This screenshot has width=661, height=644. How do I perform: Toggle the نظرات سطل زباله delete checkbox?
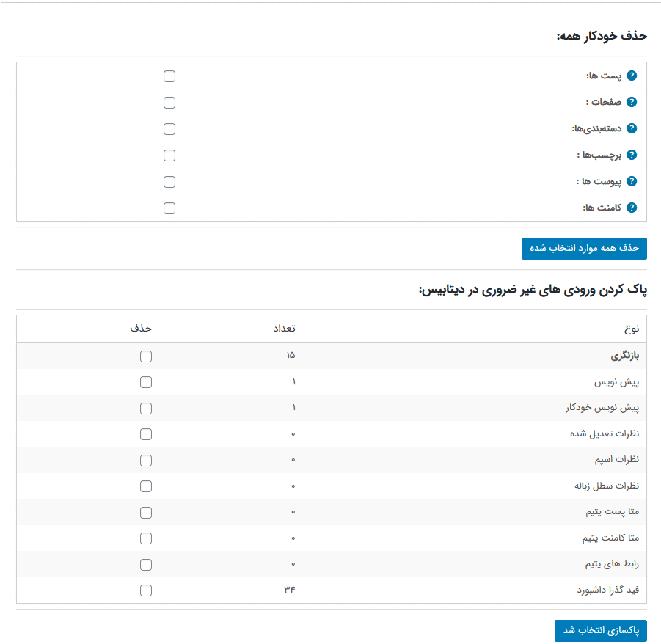(x=146, y=486)
